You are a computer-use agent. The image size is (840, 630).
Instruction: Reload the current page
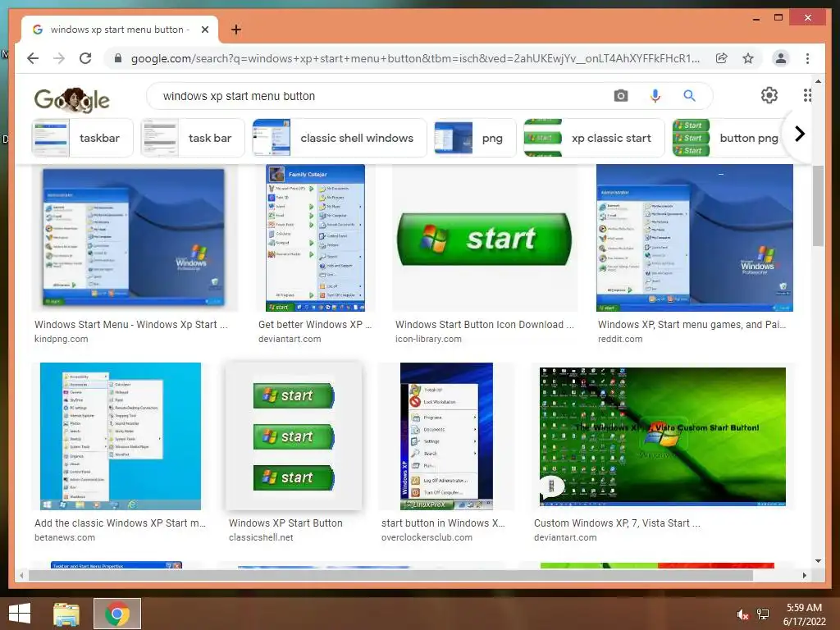(x=85, y=58)
